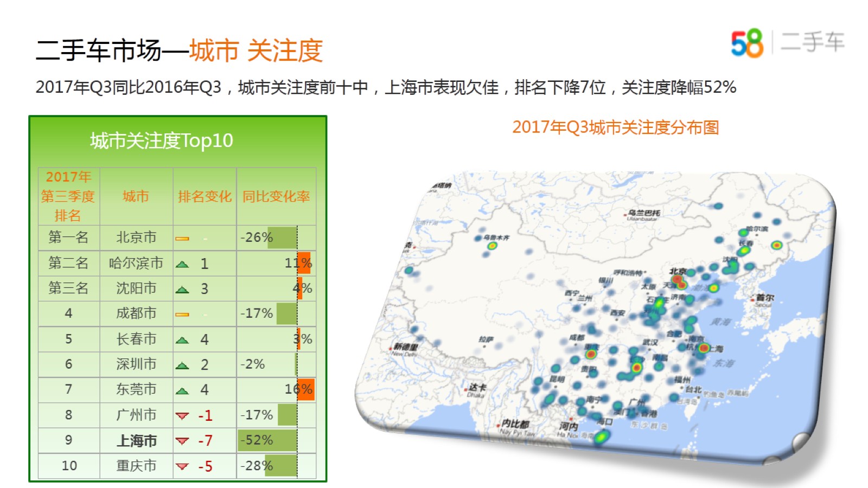Click the -26% value for 北京市

pyautogui.click(x=257, y=237)
